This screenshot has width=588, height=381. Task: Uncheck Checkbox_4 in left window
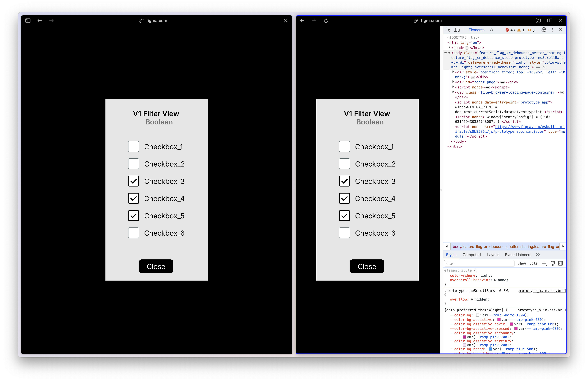133,198
